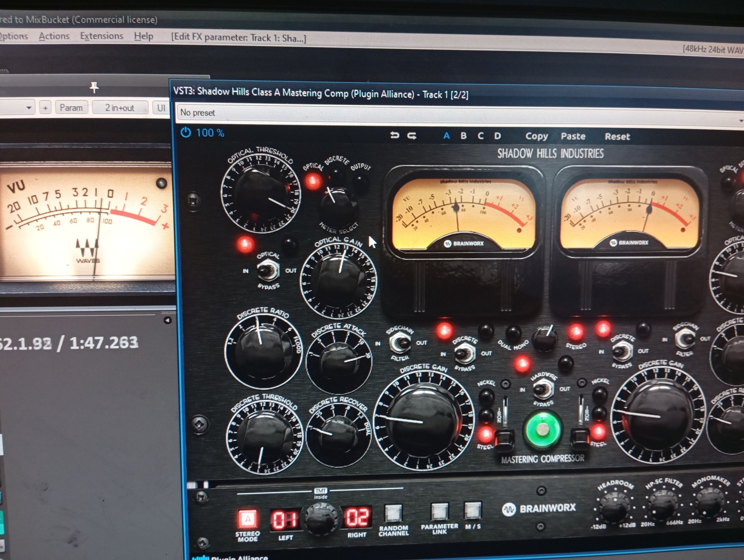Viewport: 744px width, 560px height.
Task: Flip the left Sidechain Filter switch
Action: click(x=400, y=343)
